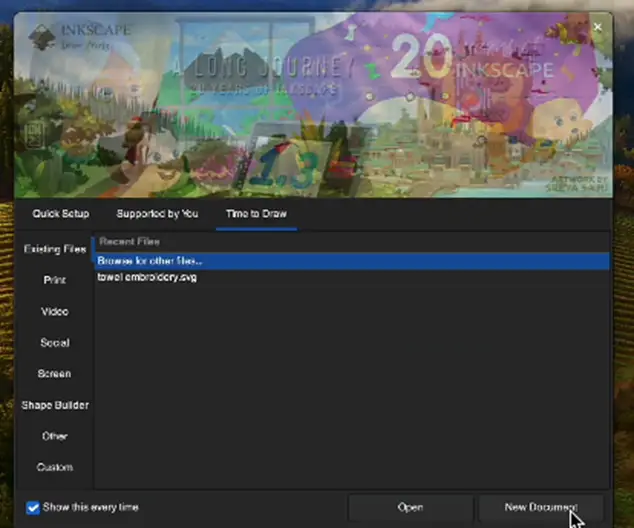Image resolution: width=634 pixels, height=528 pixels.
Task: Choose the Social template category
Action: pos(55,343)
